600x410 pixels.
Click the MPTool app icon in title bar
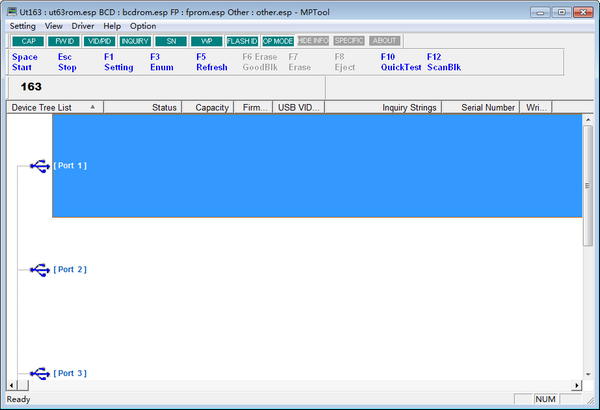pyautogui.click(x=10, y=9)
